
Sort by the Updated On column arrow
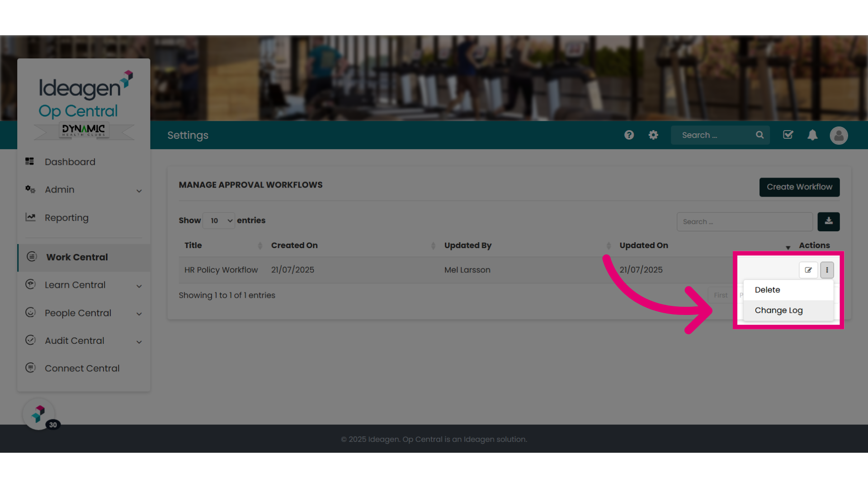coord(788,247)
